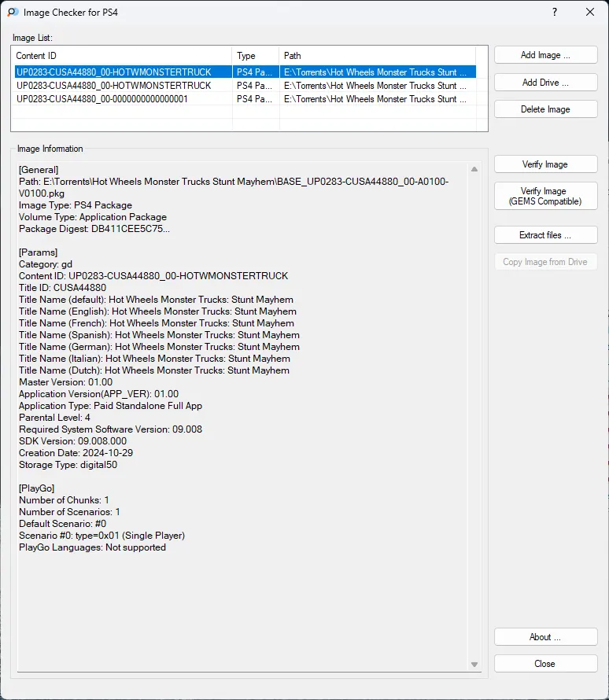Click PlayGo Languages: Not supported line
The image size is (609, 700).
coord(92,547)
